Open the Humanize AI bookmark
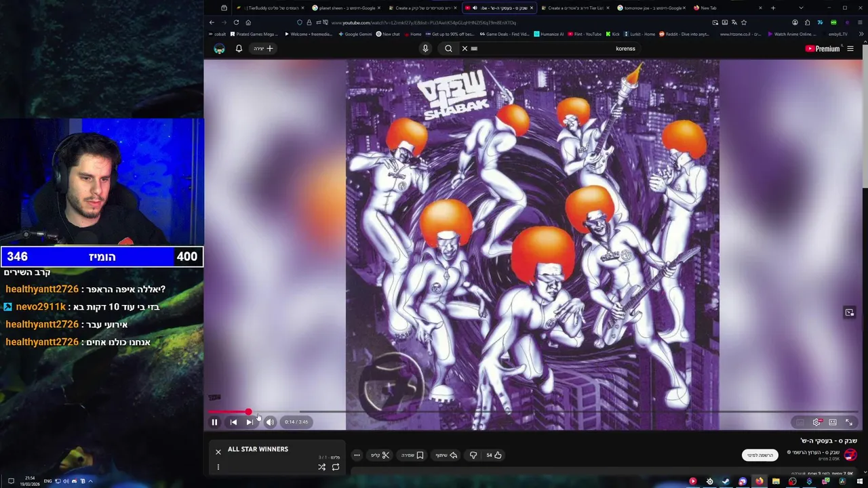Viewport: 868px width, 488px height. point(549,34)
